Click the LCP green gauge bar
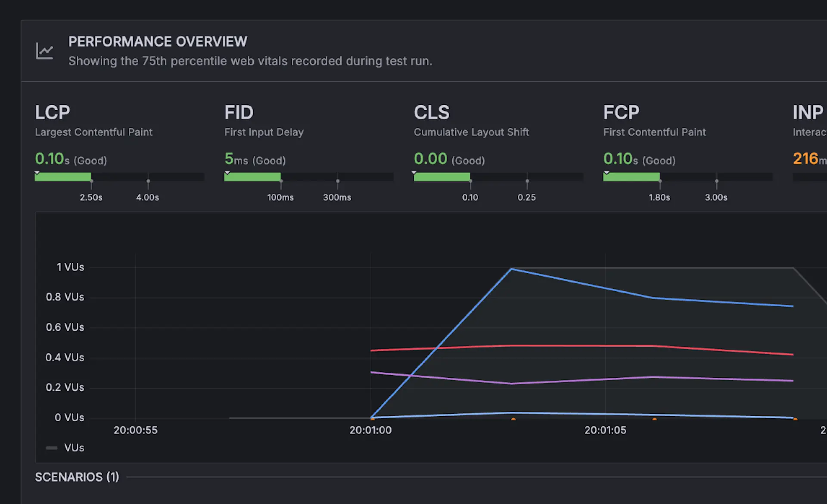This screenshot has width=827, height=504. click(63, 177)
